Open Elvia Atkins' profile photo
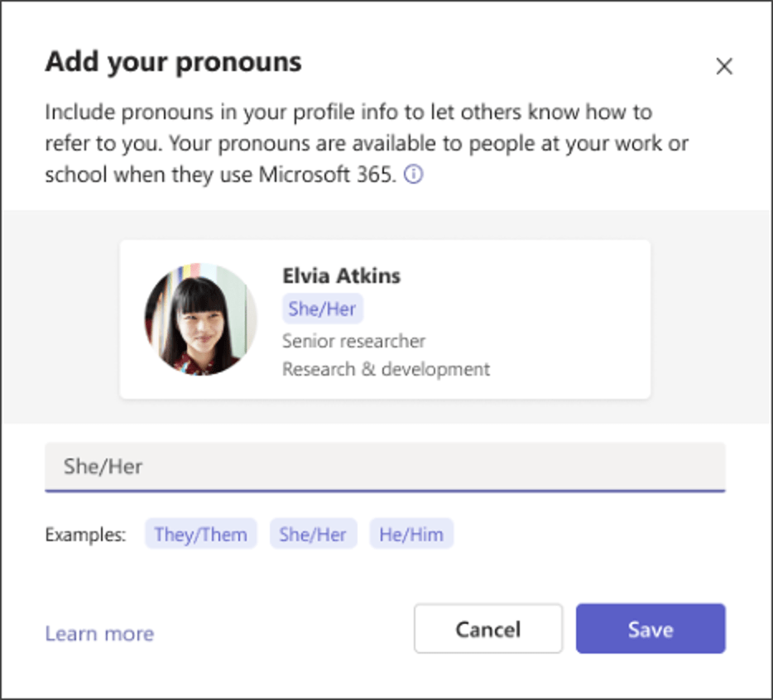This screenshot has height=700, width=773. coord(199,319)
